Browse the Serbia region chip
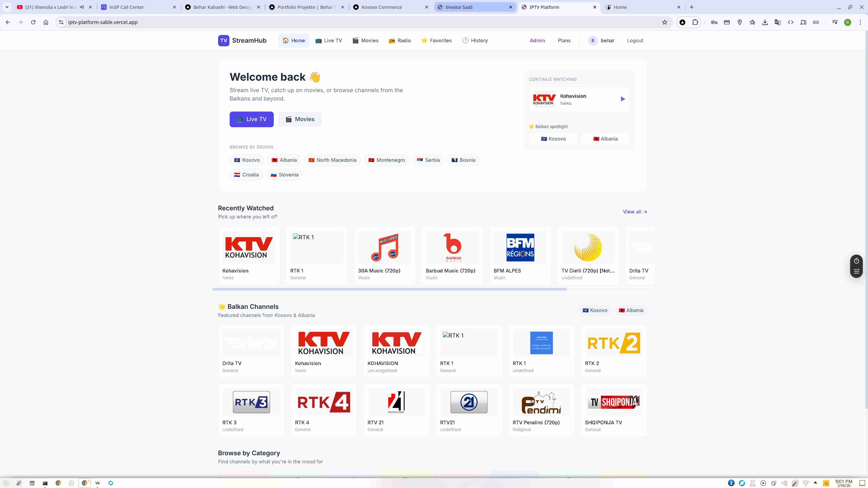 click(428, 160)
